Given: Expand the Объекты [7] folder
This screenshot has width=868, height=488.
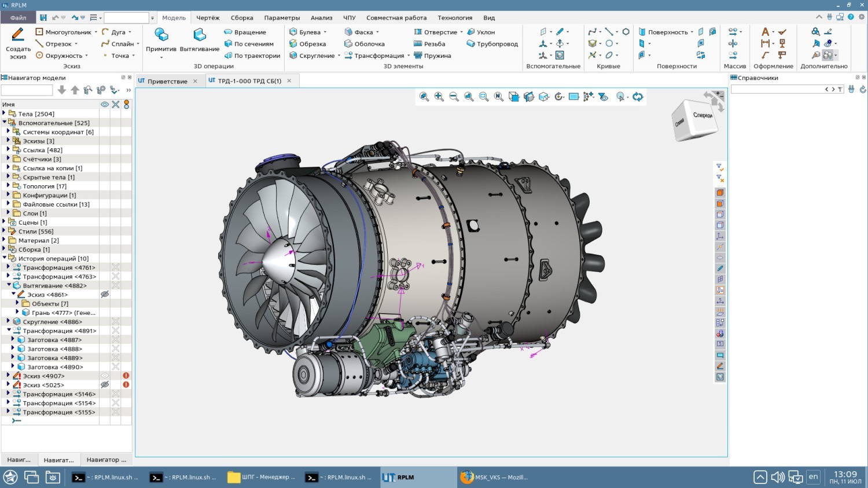Looking at the screenshot, I should [18, 303].
